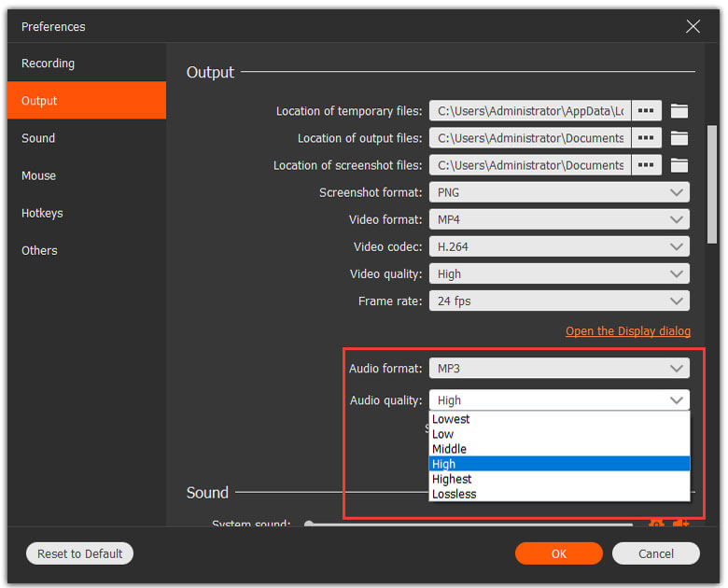
Task: Browse for temporary files path with ellipsis button
Action: tap(646, 111)
